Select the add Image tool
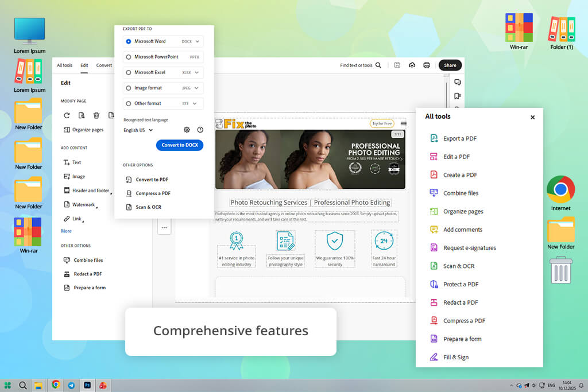Viewport: 588px width, 392px height. pyautogui.click(x=74, y=177)
